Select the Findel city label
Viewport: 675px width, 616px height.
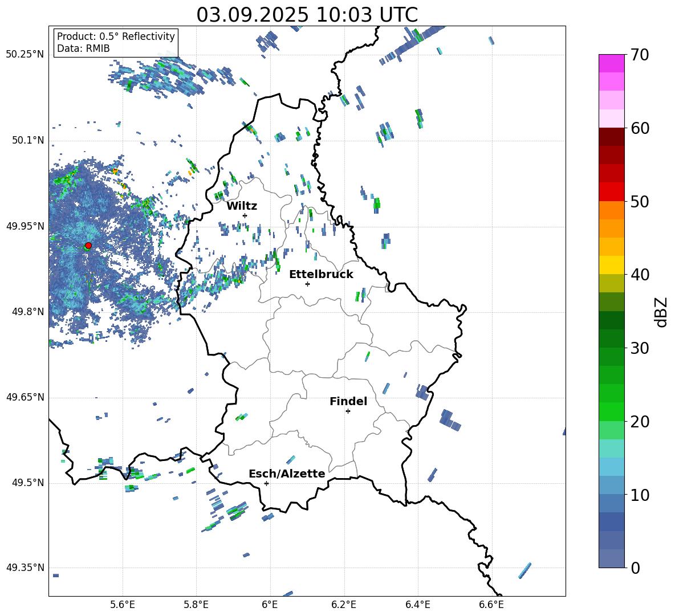(x=348, y=401)
